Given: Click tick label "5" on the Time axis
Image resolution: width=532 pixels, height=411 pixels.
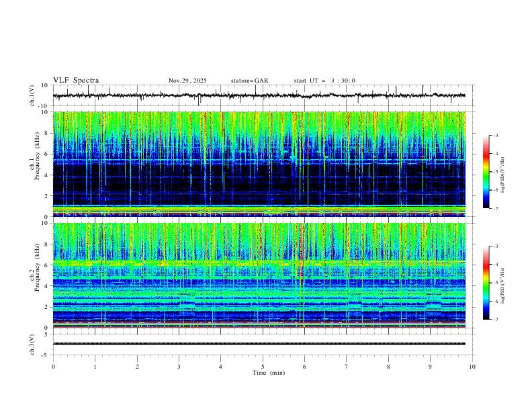Looking at the screenshot, I should (x=263, y=367).
